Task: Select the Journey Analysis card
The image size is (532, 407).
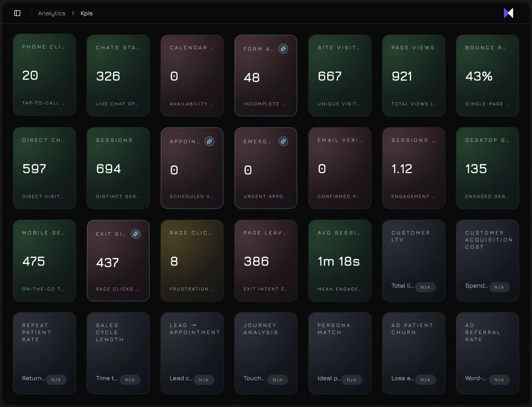Action: (x=266, y=353)
